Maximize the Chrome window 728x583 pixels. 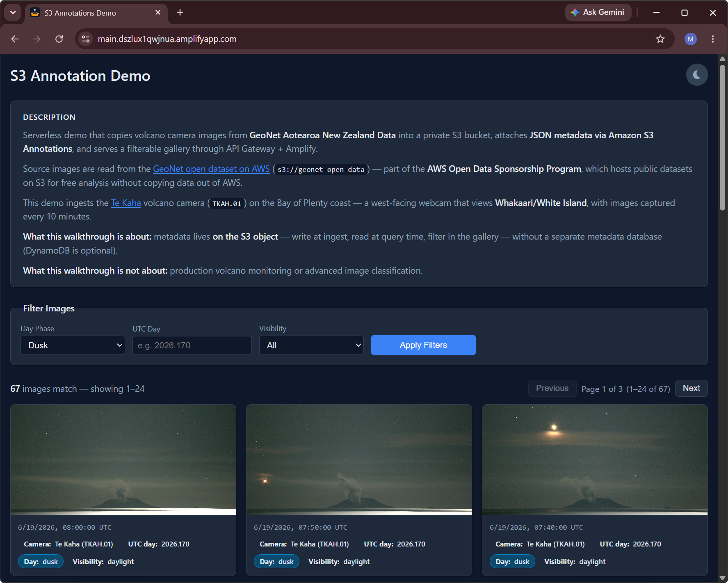[x=685, y=13]
